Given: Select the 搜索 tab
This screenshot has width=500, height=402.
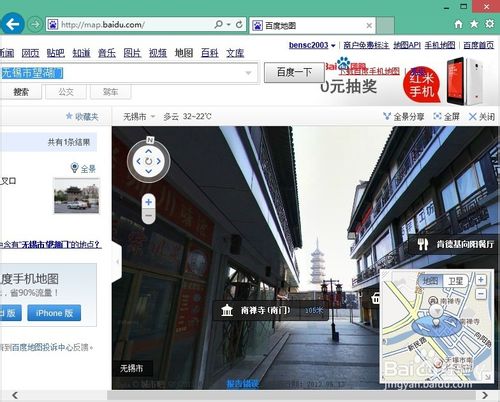Looking at the screenshot, I should (21, 92).
